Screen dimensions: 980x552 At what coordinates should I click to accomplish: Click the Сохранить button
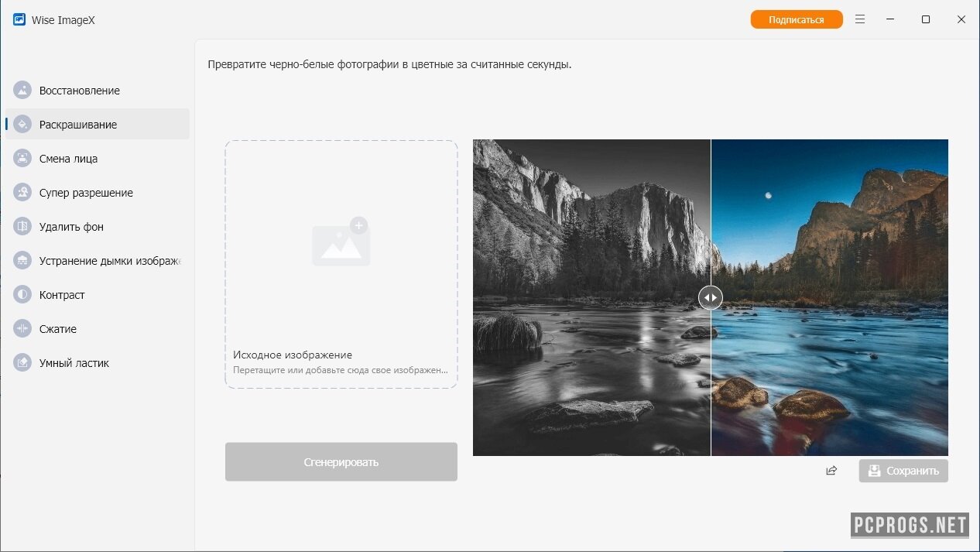(x=903, y=471)
